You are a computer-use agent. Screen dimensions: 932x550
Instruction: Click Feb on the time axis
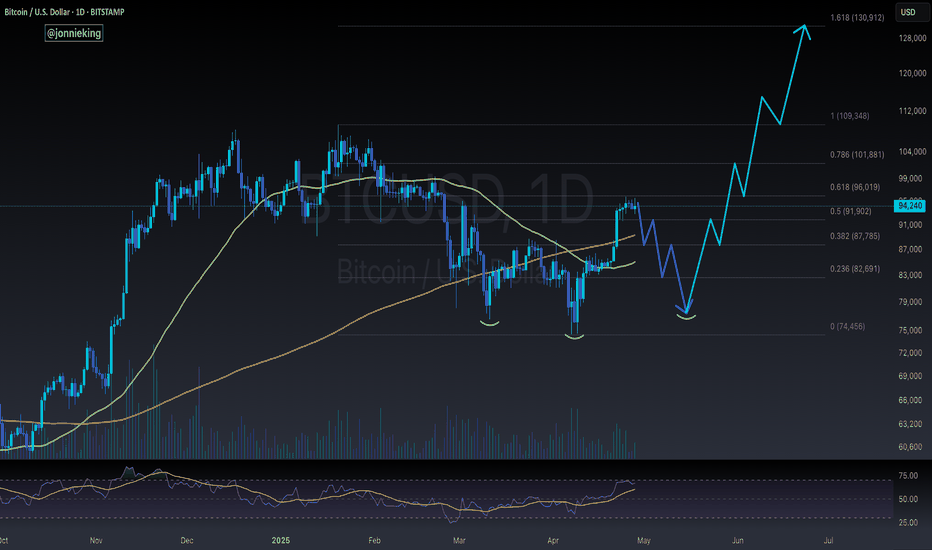click(x=374, y=540)
